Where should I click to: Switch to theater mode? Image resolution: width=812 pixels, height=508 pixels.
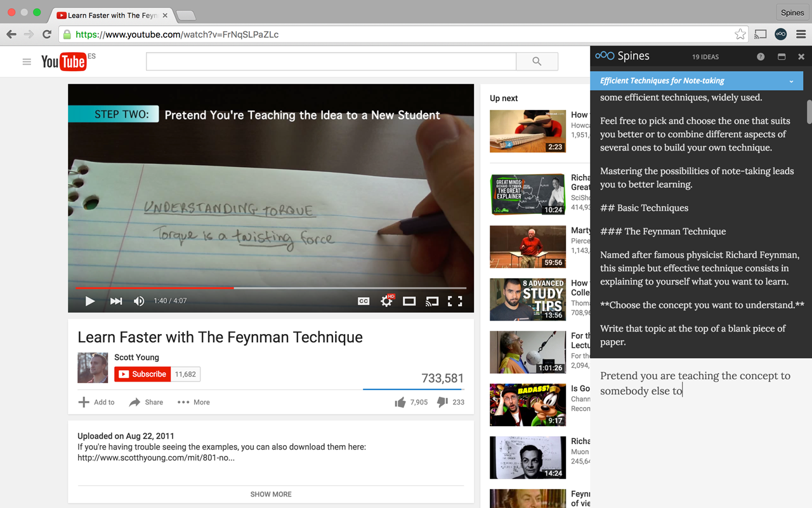pos(409,301)
